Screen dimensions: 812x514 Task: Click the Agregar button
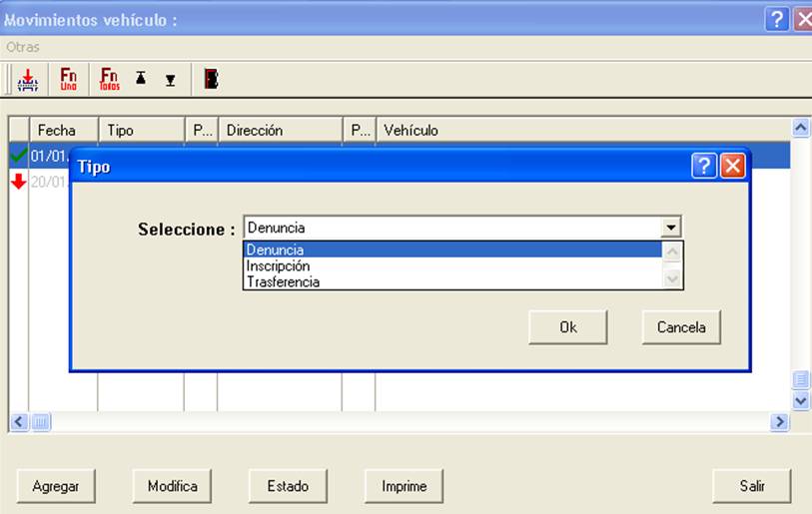click(x=56, y=486)
